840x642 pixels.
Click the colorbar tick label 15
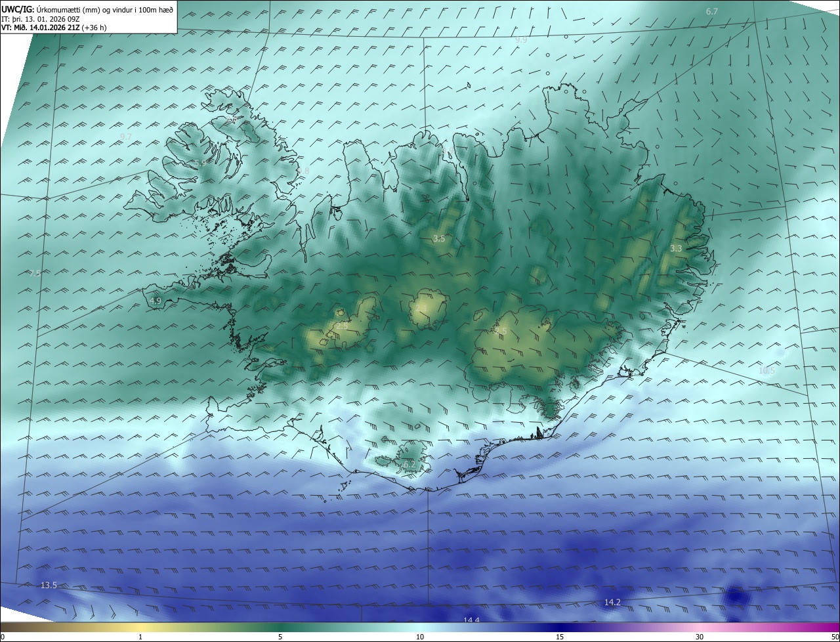click(x=560, y=637)
